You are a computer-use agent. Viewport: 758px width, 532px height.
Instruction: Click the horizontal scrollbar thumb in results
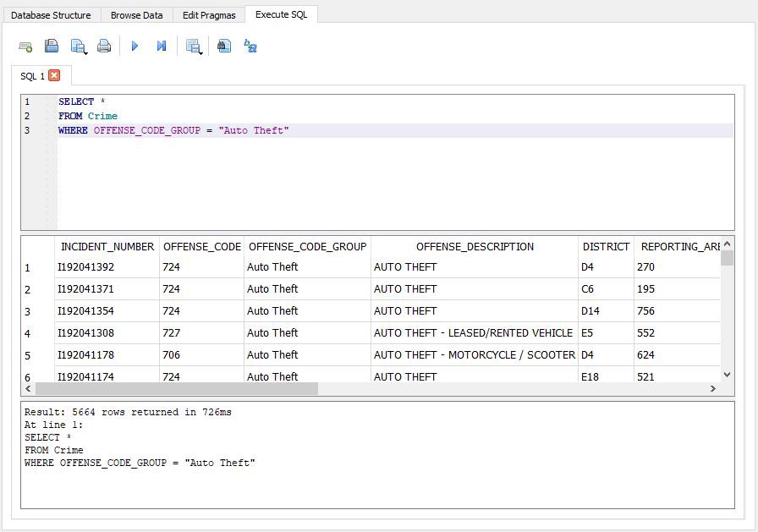point(177,388)
